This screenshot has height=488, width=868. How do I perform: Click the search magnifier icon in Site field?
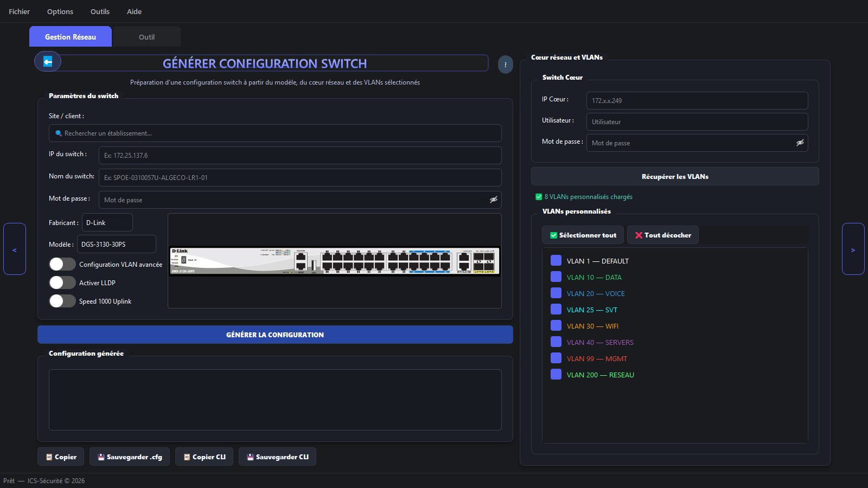coord(59,133)
